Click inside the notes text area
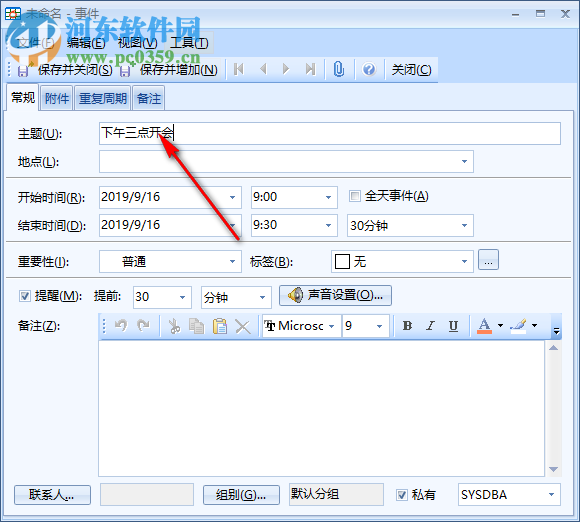 (321, 408)
